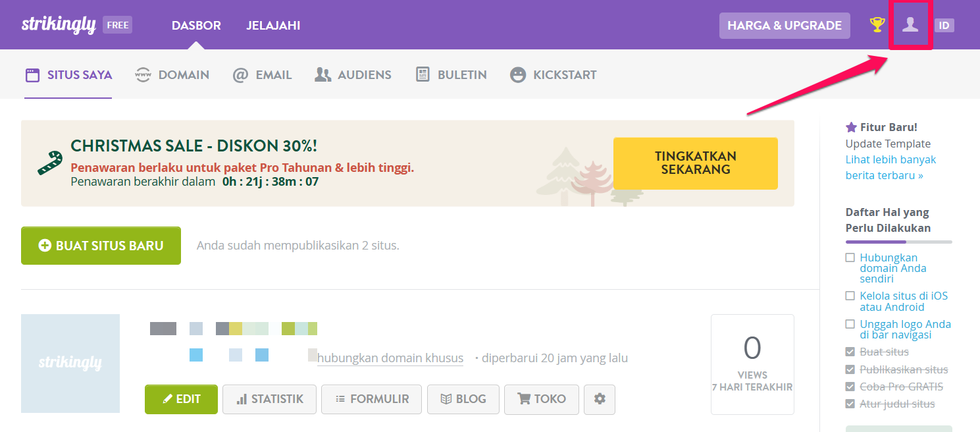Open the JELAJAHI menu
Screen dimensions: 980x432
[273, 26]
